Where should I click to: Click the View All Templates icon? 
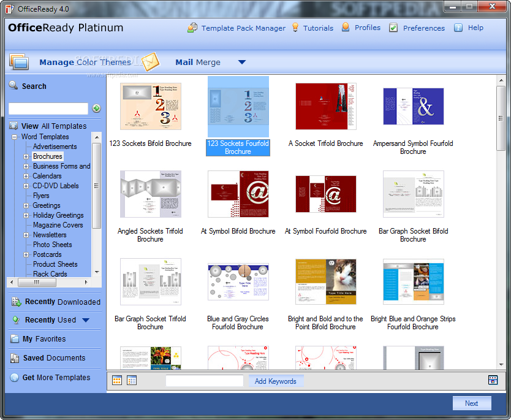(x=13, y=126)
